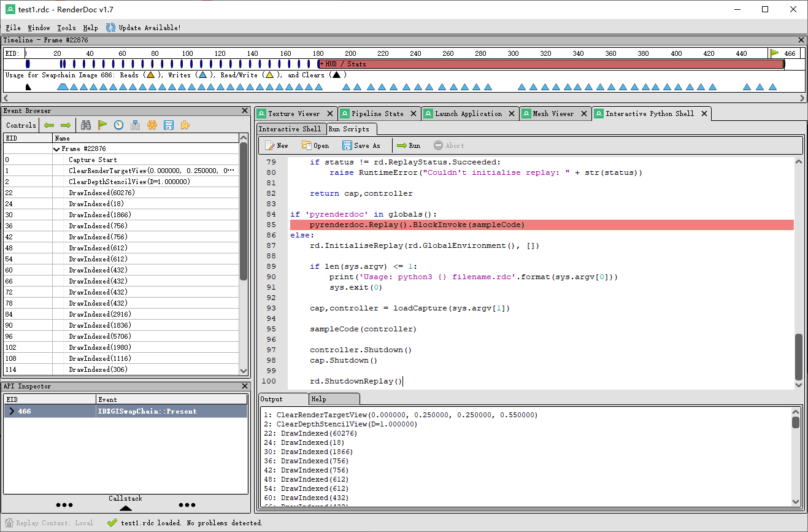Image resolution: width=808 pixels, height=532 pixels.
Task: Switch to the Pipeline State tab
Action: tap(379, 114)
